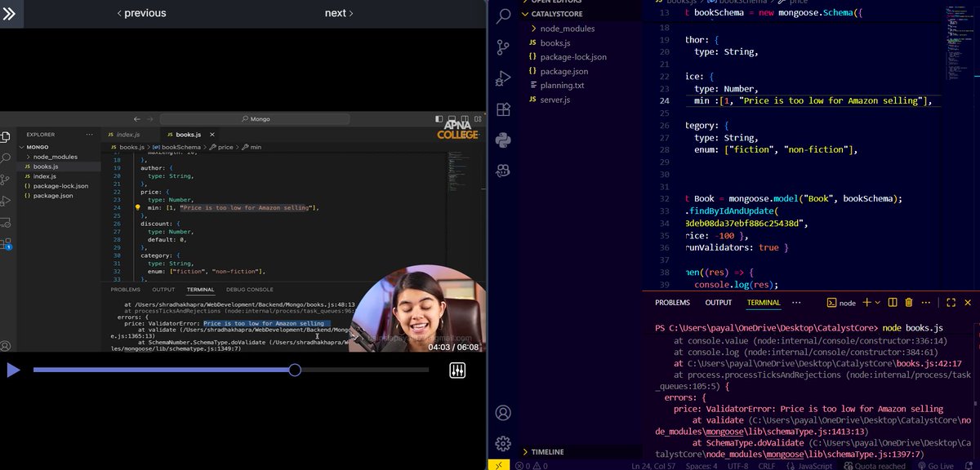Open VS Code Source Control view
This screenshot has height=470, width=980.
tap(504, 47)
